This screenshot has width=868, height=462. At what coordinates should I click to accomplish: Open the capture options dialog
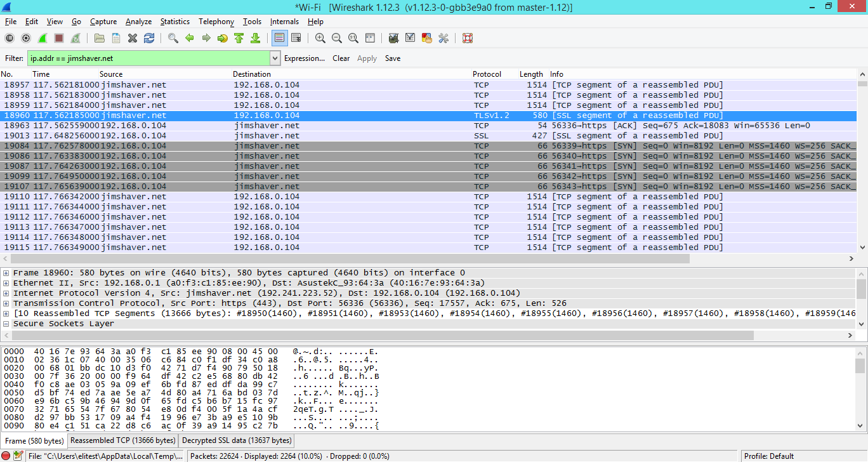pos(26,38)
